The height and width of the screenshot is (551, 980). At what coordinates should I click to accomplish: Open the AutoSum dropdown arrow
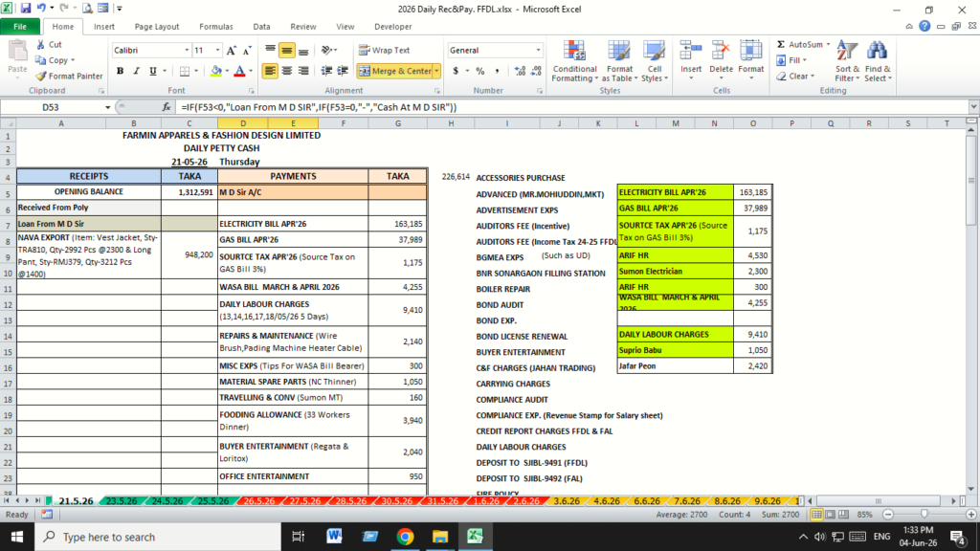pos(828,44)
